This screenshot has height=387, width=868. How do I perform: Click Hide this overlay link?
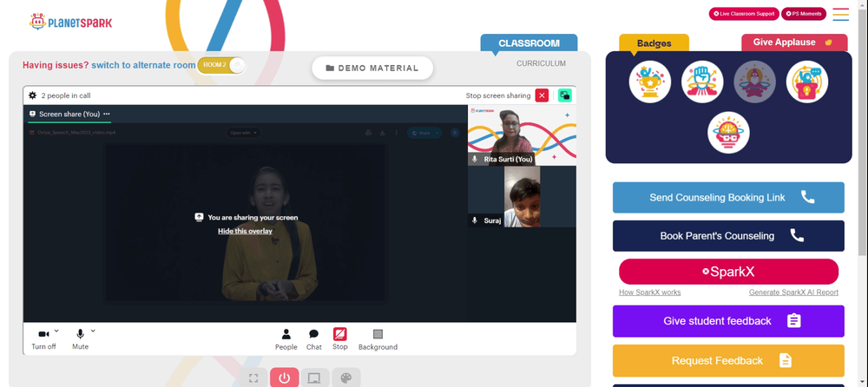click(245, 231)
